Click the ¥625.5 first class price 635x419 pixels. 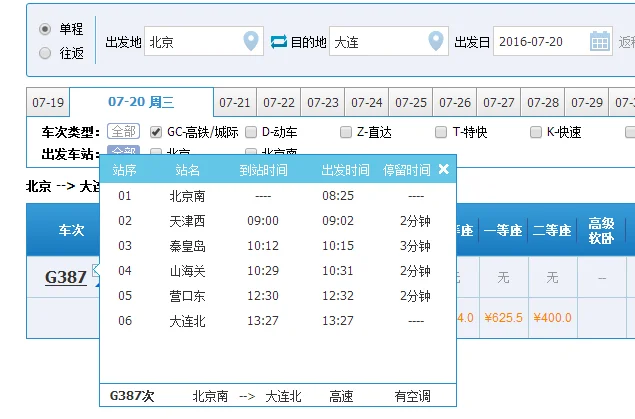click(503, 317)
